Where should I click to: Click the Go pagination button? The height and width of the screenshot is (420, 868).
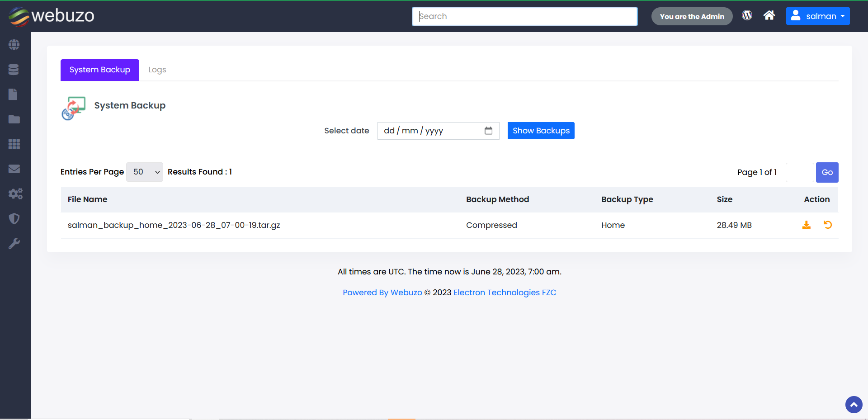pyautogui.click(x=827, y=172)
